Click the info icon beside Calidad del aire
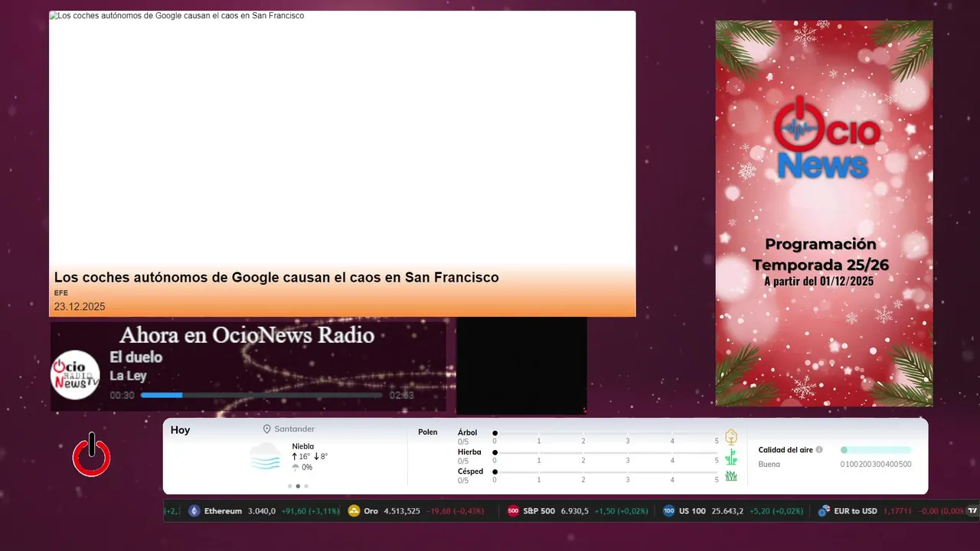 click(819, 450)
